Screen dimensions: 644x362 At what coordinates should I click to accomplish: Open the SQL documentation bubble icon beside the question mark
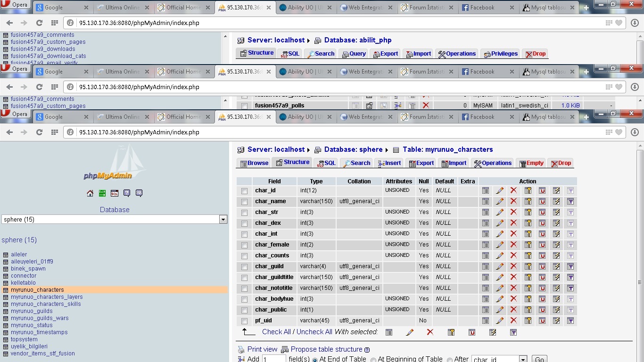pyautogui.click(x=139, y=193)
